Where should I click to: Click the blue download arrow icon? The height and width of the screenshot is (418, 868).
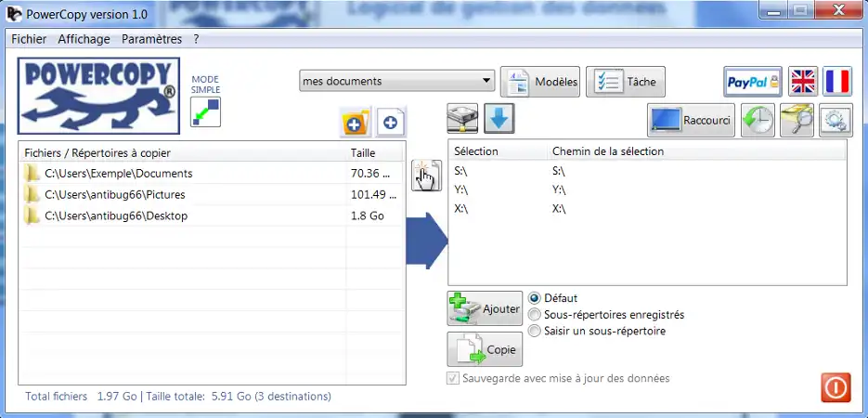point(499,119)
